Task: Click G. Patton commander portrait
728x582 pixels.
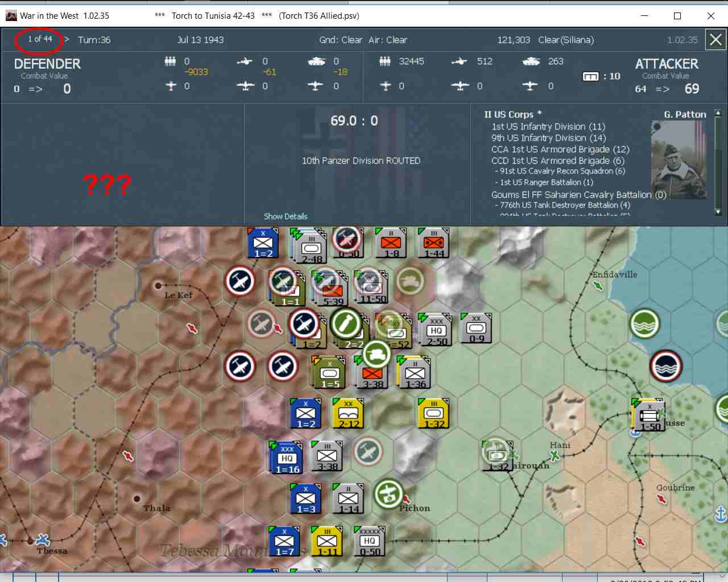Action: tap(680, 160)
